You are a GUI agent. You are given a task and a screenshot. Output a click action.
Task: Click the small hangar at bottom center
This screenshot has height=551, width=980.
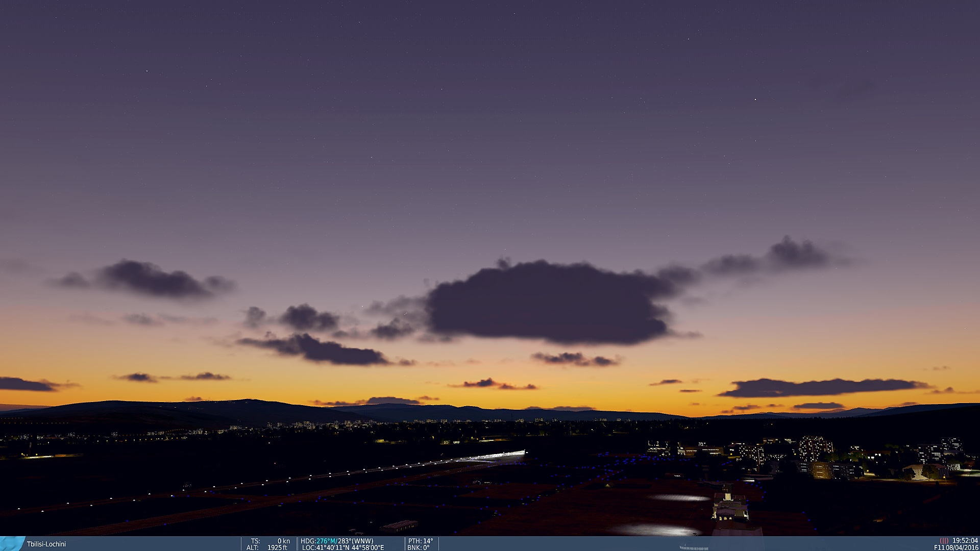399,525
